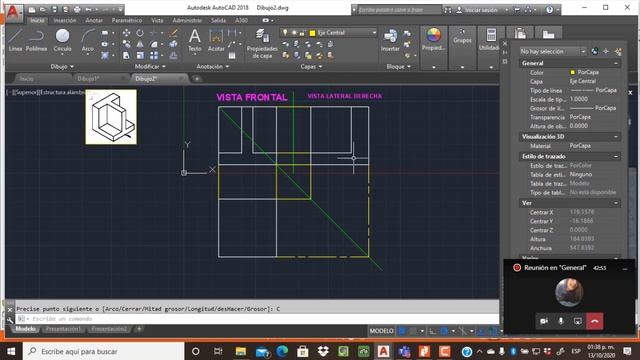Viewport: 640px width, 360px height.
Task: Open Propiedades de capa manager
Action: [262, 43]
